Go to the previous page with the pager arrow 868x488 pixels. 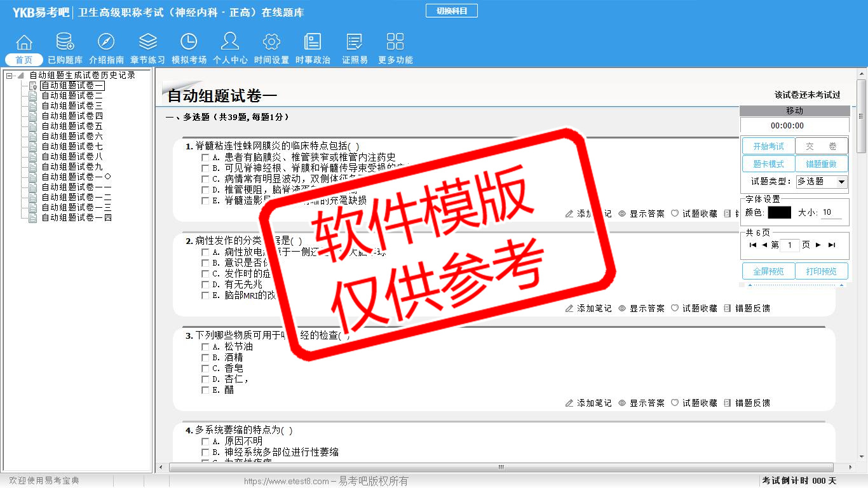[x=764, y=245]
